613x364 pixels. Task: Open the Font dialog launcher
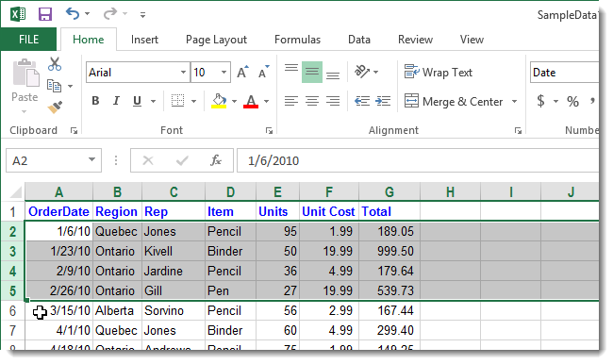point(269,130)
